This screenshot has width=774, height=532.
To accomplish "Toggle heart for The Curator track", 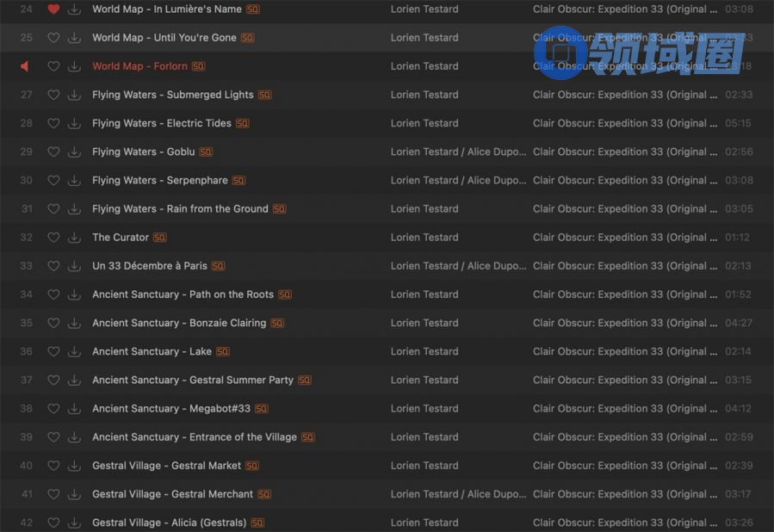I will (53, 238).
